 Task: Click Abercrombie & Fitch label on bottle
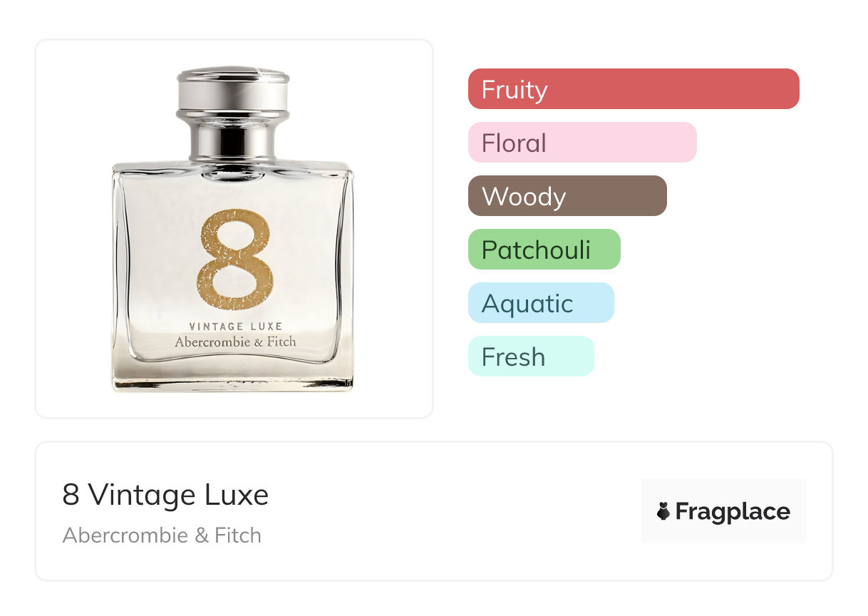coord(235,342)
